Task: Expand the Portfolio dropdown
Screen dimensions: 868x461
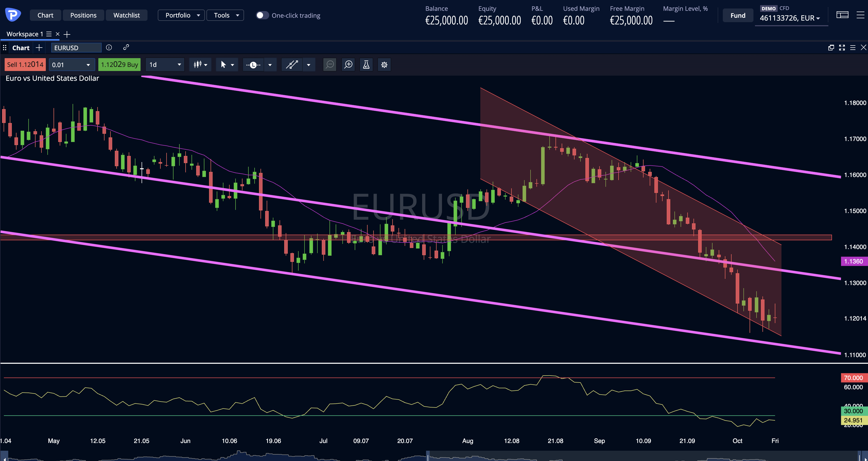Action: tap(181, 15)
